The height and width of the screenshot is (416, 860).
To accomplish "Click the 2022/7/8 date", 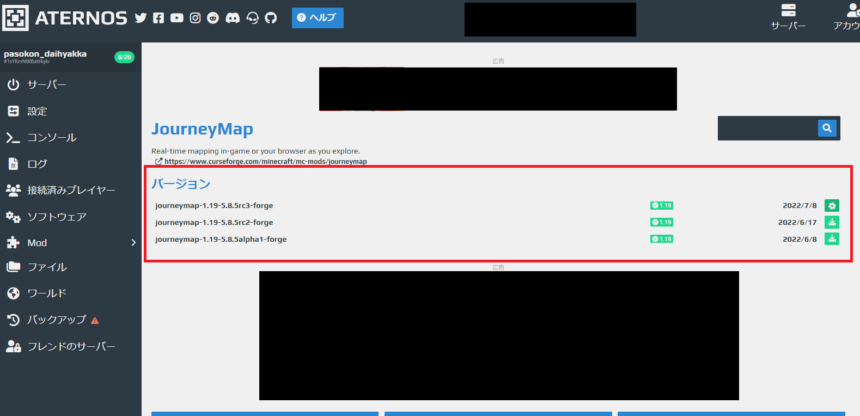I will pyautogui.click(x=800, y=206).
